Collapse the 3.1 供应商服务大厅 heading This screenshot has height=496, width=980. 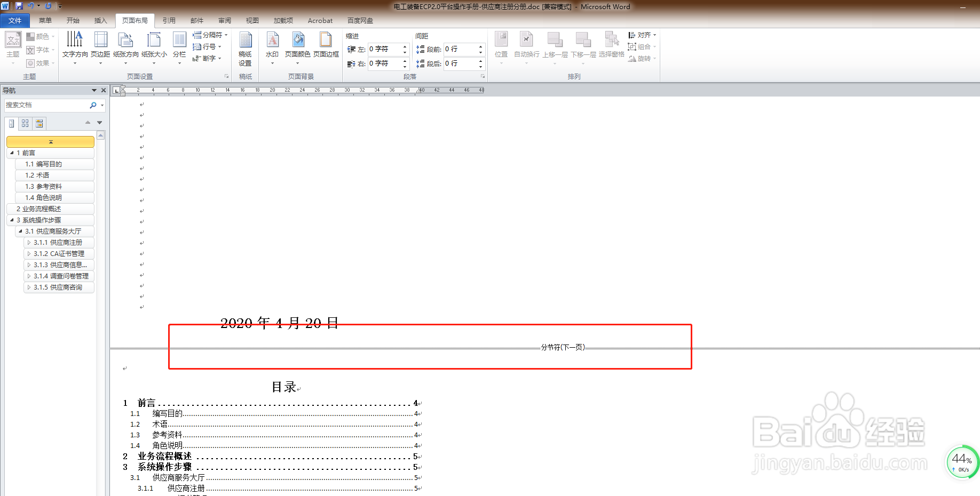(x=20, y=231)
